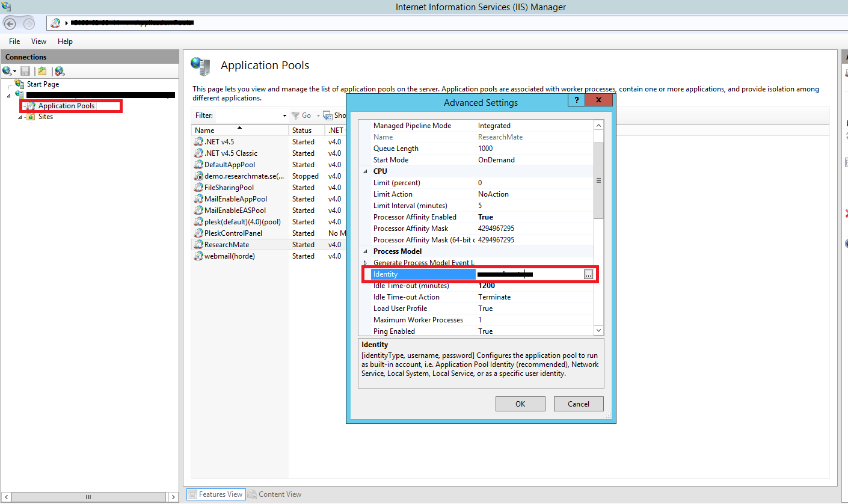Click the DefaultAppPool icon in the list
The width and height of the screenshot is (848, 504).
(x=198, y=165)
